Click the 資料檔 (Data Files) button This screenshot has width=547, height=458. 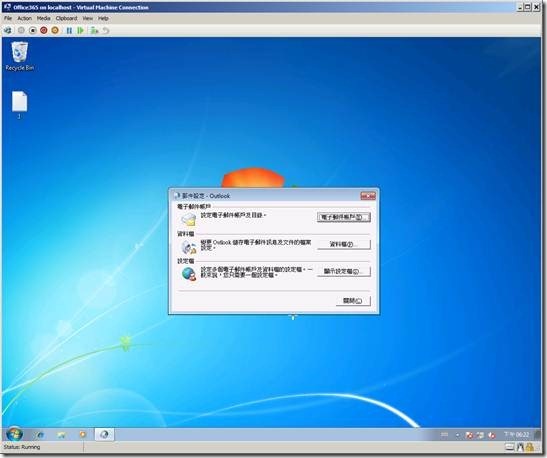coord(343,244)
